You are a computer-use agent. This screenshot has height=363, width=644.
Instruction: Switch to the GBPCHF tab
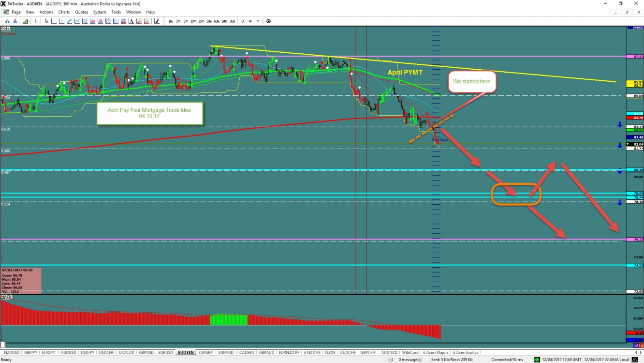(368, 352)
